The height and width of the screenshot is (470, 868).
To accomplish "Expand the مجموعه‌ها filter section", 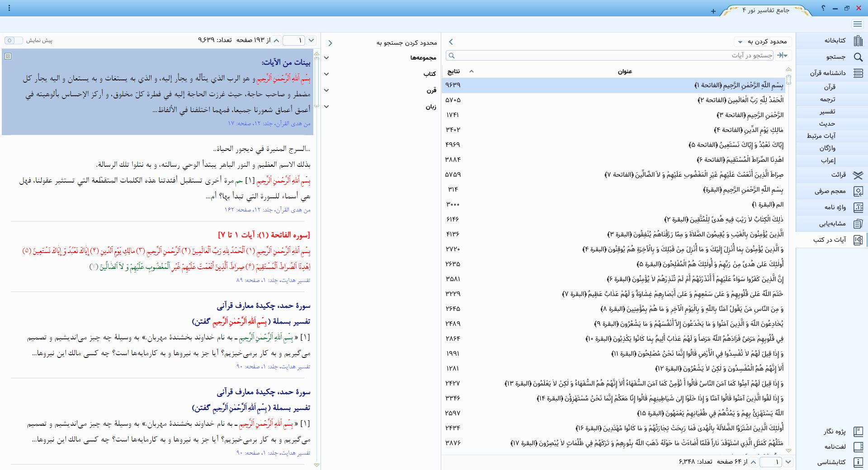I will [327, 58].
